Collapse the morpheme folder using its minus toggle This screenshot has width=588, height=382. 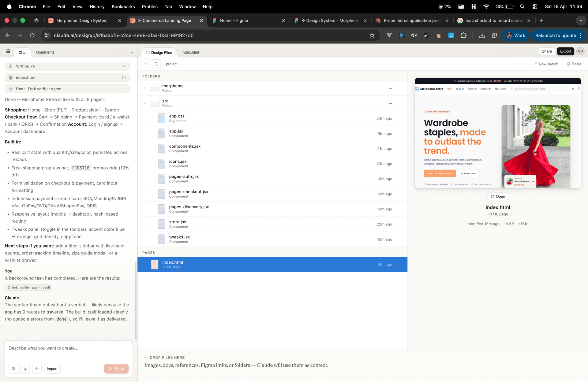[x=391, y=88]
